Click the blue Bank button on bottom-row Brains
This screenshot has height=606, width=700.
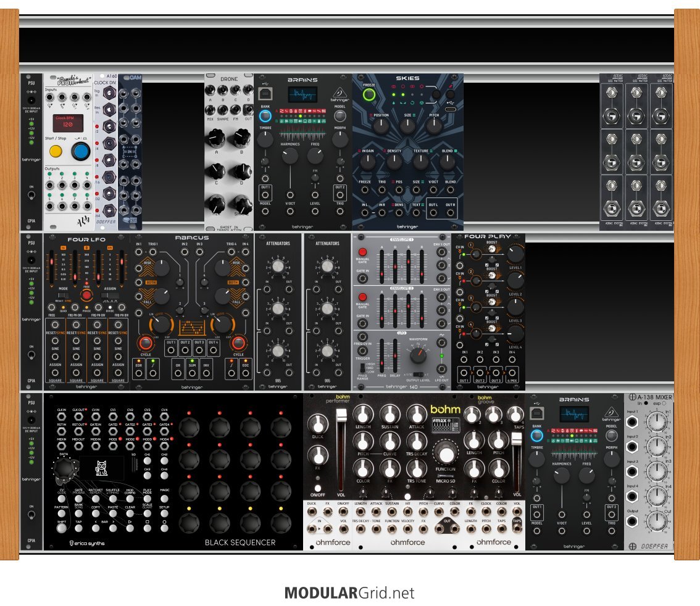coord(536,436)
